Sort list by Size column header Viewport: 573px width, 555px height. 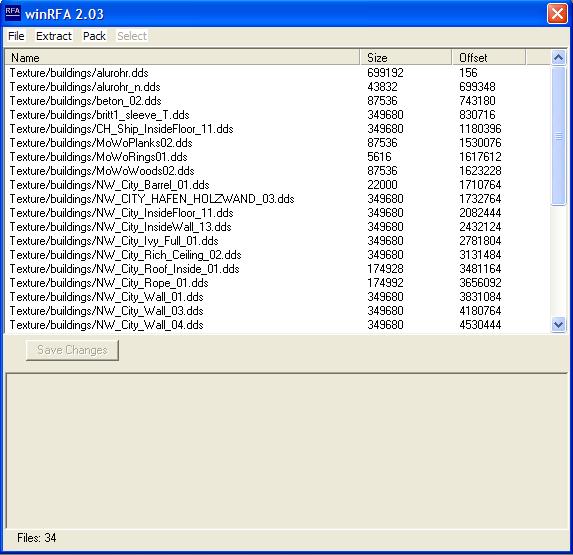point(406,58)
